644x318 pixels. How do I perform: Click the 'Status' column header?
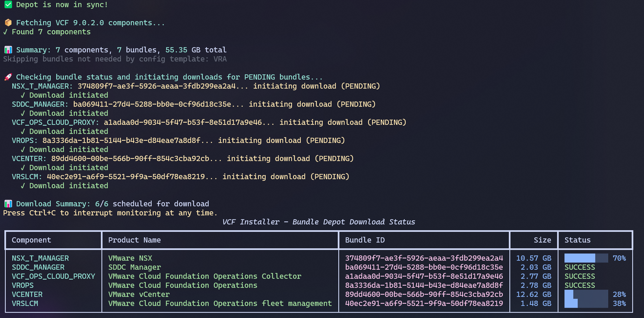click(x=577, y=240)
